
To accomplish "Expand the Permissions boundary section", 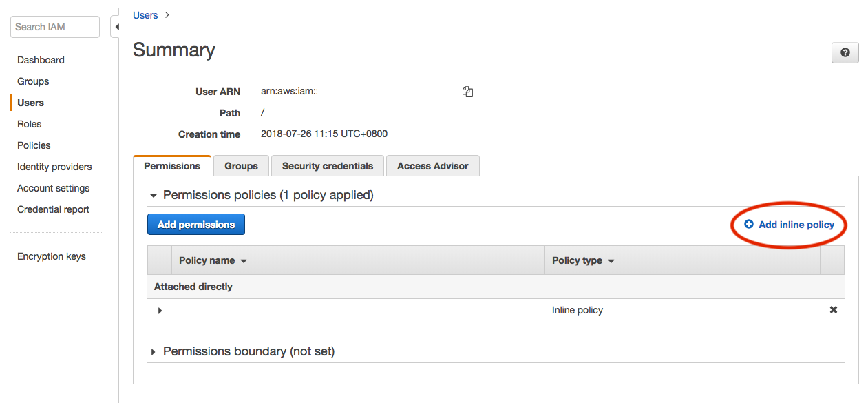I will click(x=153, y=352).
